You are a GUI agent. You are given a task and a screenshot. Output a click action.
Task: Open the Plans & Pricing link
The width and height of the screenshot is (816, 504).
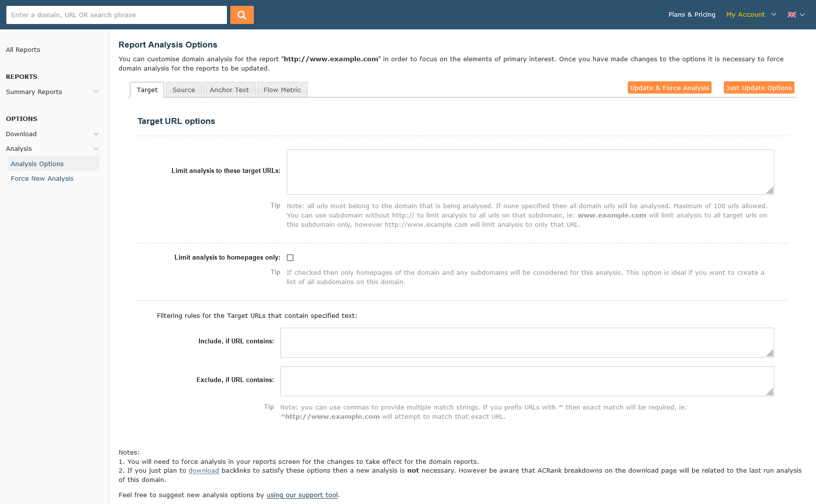click(x=692, y=15)
